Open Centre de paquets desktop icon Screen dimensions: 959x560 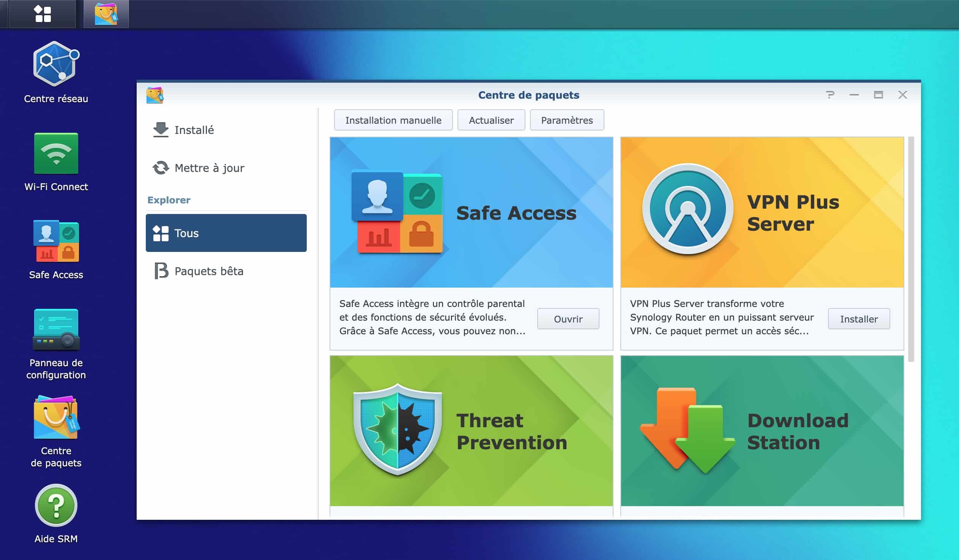click(56, 432)
